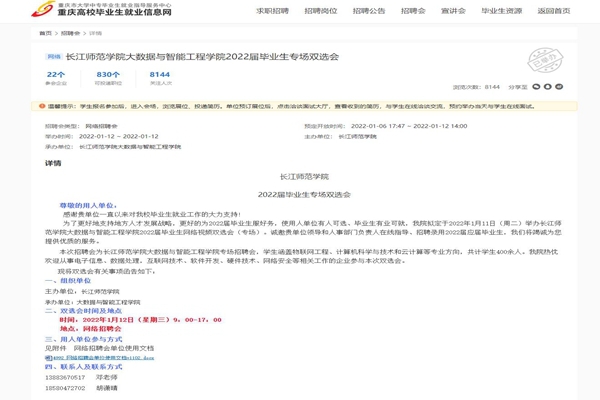Click the 尊敬的用人单位 salutation line
The height and width of the screenshot is (400, 600).
click(88, 206)
